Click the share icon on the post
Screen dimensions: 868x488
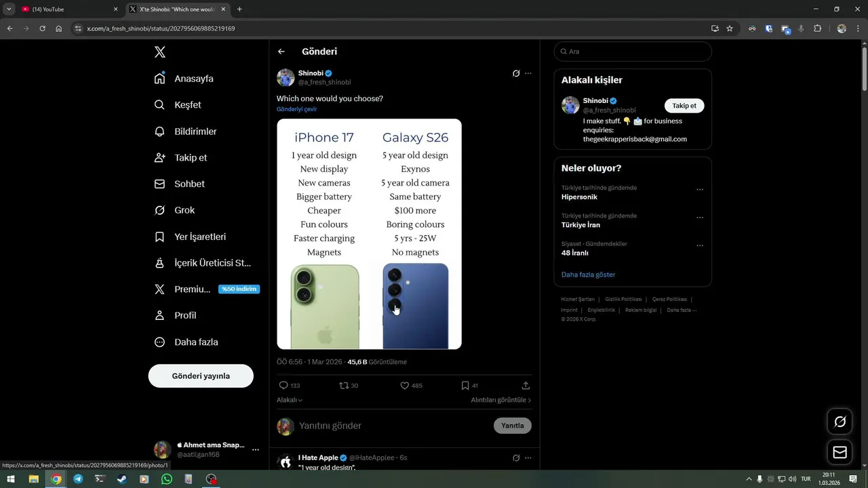(x=526, y=385)
